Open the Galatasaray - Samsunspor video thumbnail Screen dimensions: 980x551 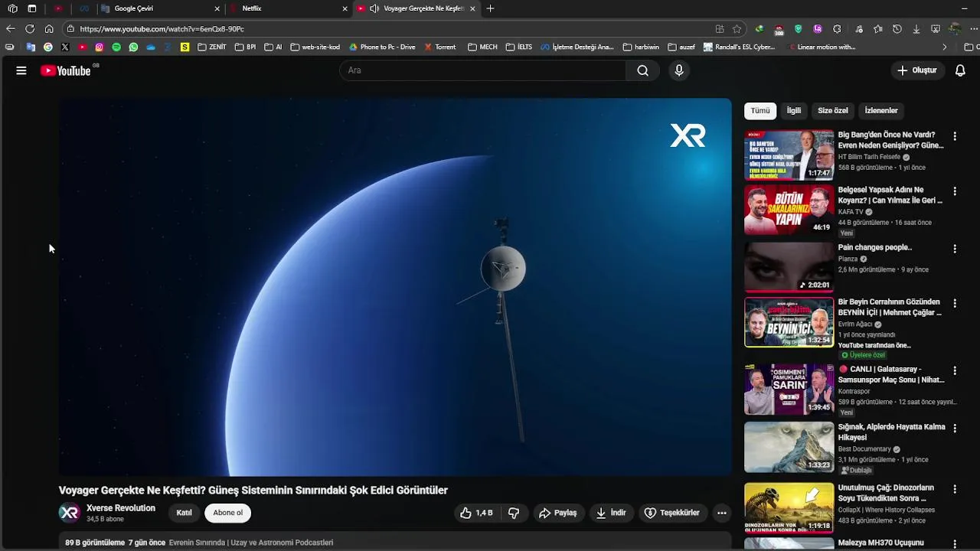(x=789, y=389)
